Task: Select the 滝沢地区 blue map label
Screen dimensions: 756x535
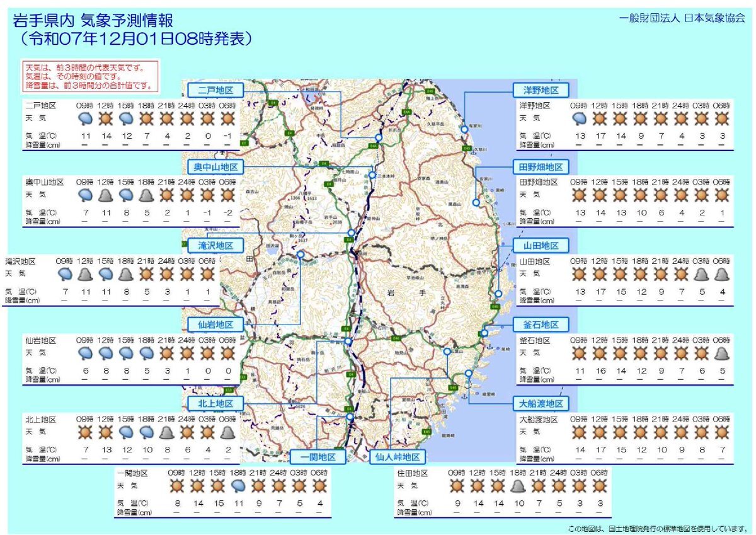Action: pos(215,246)
